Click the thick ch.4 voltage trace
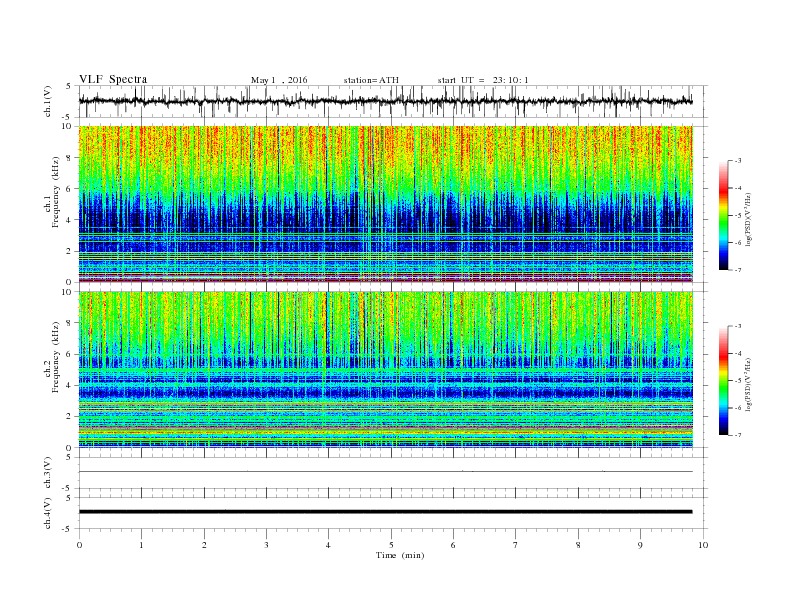The width and height of the screenshot is (792, 612). [x=386, y=512]
